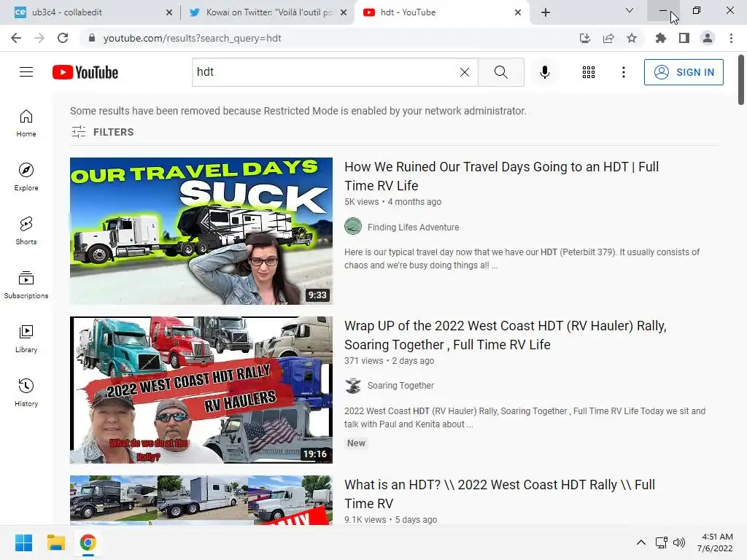This screenshot has width=747, height=560.
Task: Click the Restricted Mode notice text
Action: click(x=298, y=111)
